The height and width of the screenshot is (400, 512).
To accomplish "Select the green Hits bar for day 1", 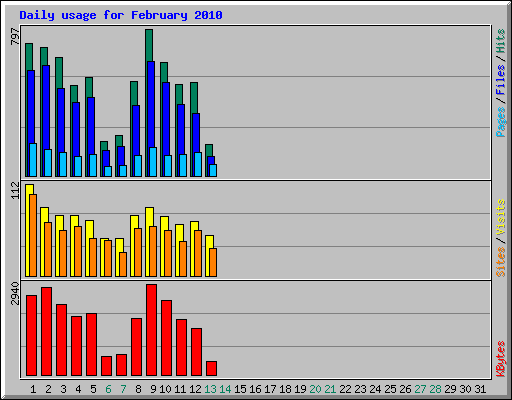I will [x=29, y=57].
